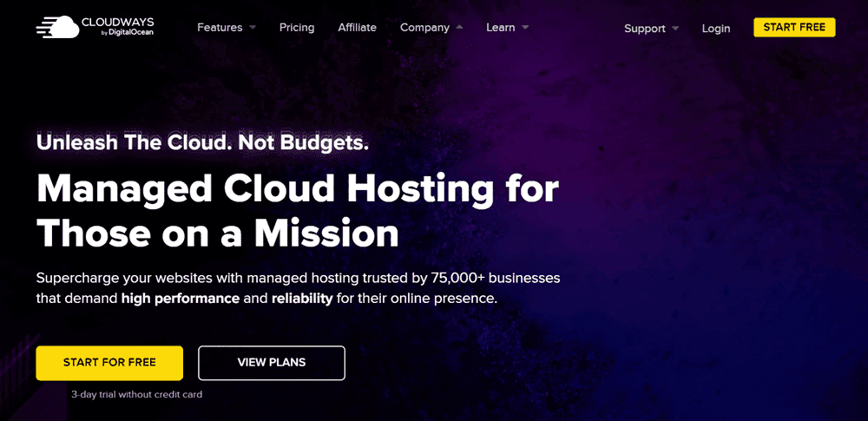Expand the Features dropdown arrow
Screen dimensions: 868x421
253,27
